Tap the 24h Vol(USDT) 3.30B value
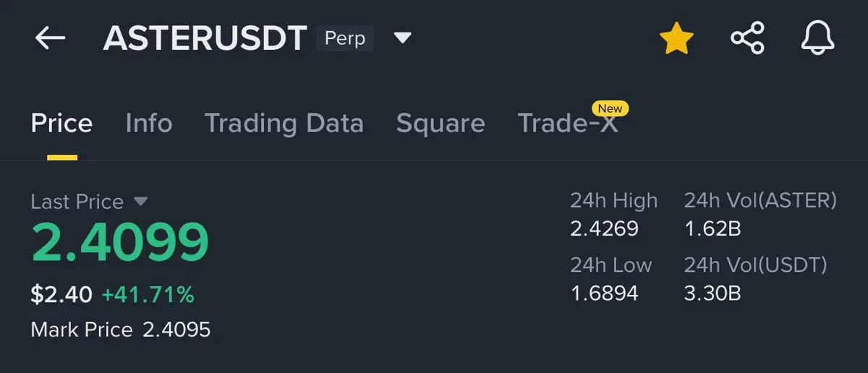Screen dimensions: 868x373 coord(712,293)
